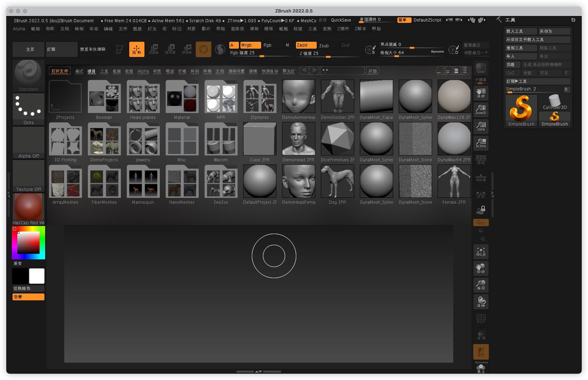Click the 中心点 (Frame) icon

coord(481,252)
